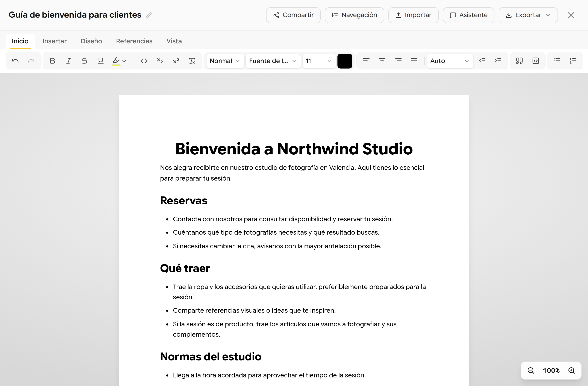The width and height of the screenshot is (588, 386).
Task: Click the Compartir button
Action: coord(293,15)
